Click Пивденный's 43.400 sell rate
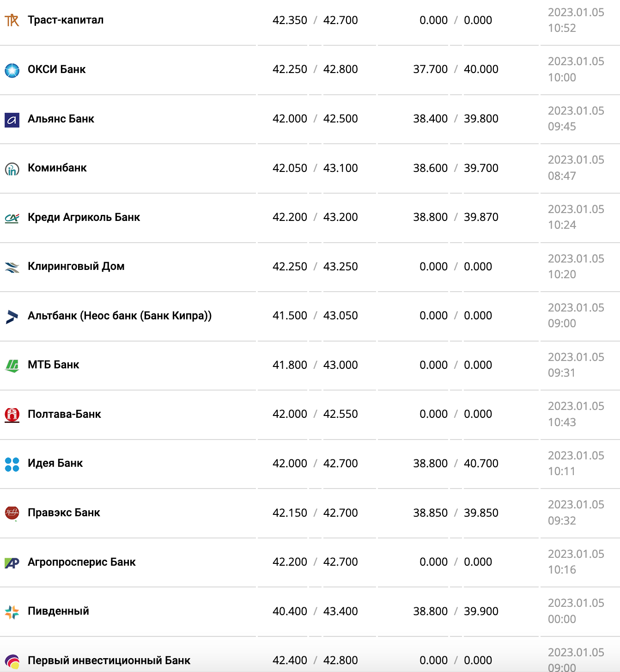The height and width of the screenshot is (672, 620). point(340,611)
